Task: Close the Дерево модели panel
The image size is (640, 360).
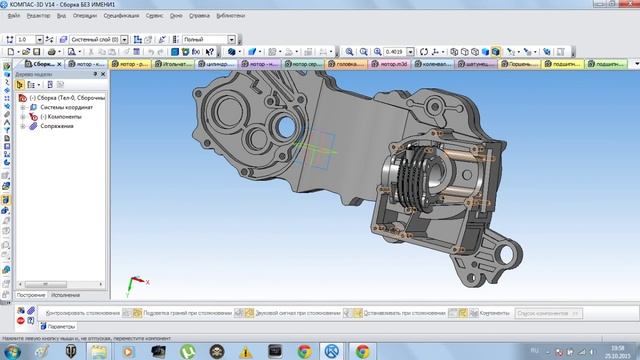Action: (103, 74)
